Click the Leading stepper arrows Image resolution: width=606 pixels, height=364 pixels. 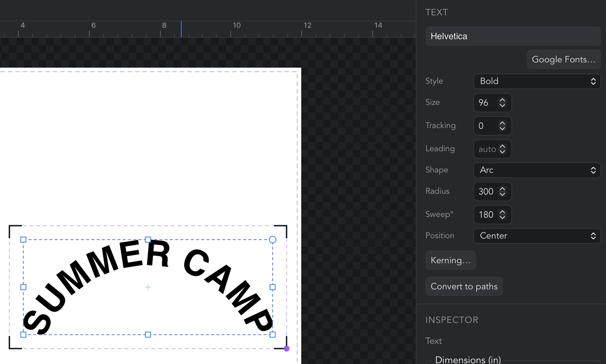click(502, 149)
